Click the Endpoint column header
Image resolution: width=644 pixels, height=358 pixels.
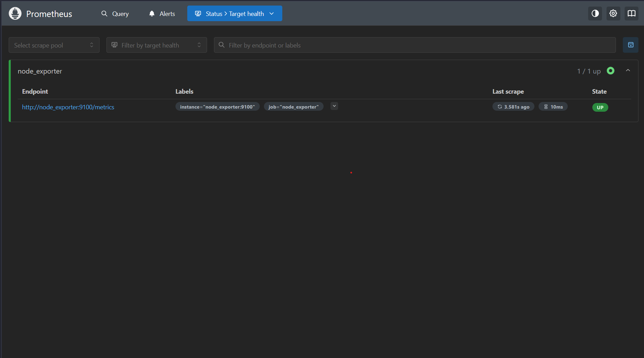pos(35,92)
